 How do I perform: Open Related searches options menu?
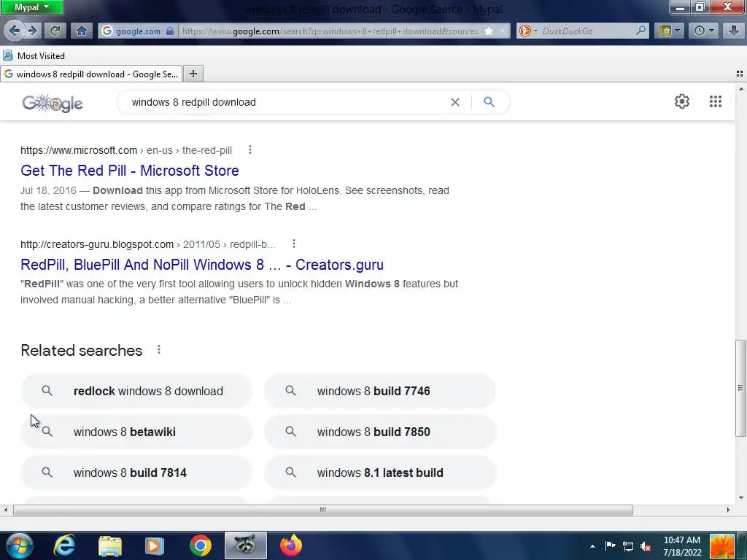tap(159, 350)
